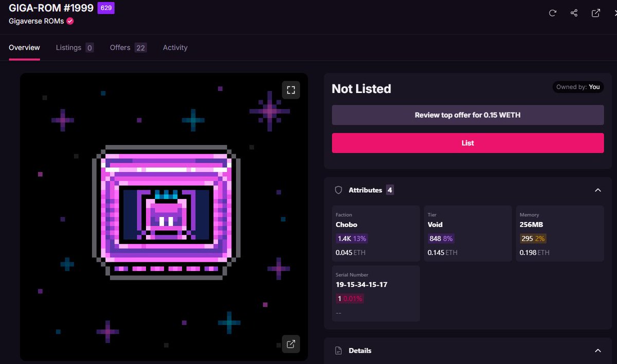Click the share icon
This screenshot has width=617, height=364.
pyautogui.click(x=574, y=13)
